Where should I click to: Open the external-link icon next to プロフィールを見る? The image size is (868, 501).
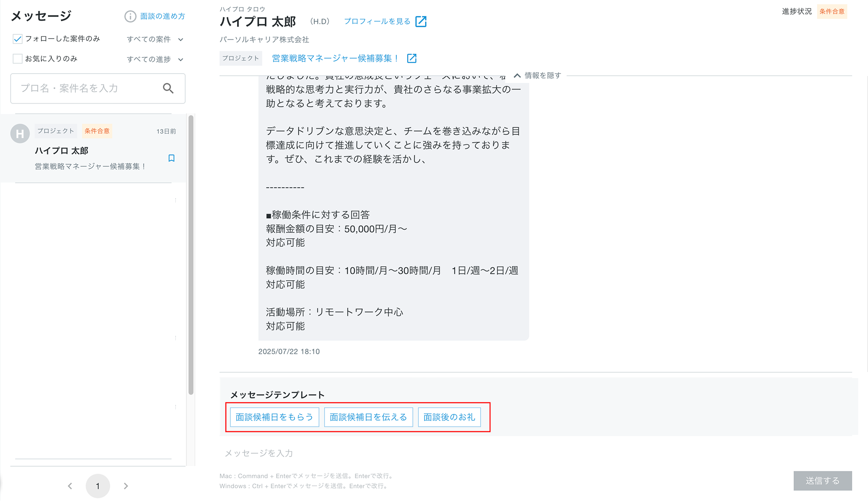click(421, 22)
